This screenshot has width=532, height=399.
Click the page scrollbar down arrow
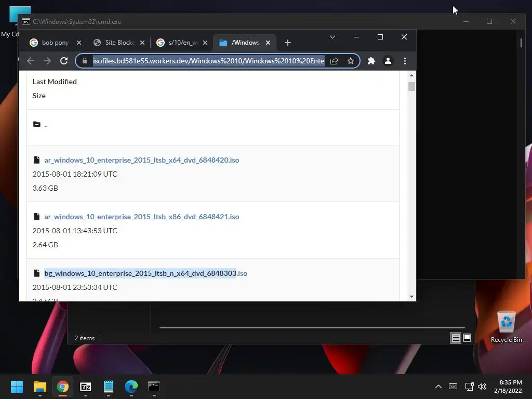[x=411, y=297]
